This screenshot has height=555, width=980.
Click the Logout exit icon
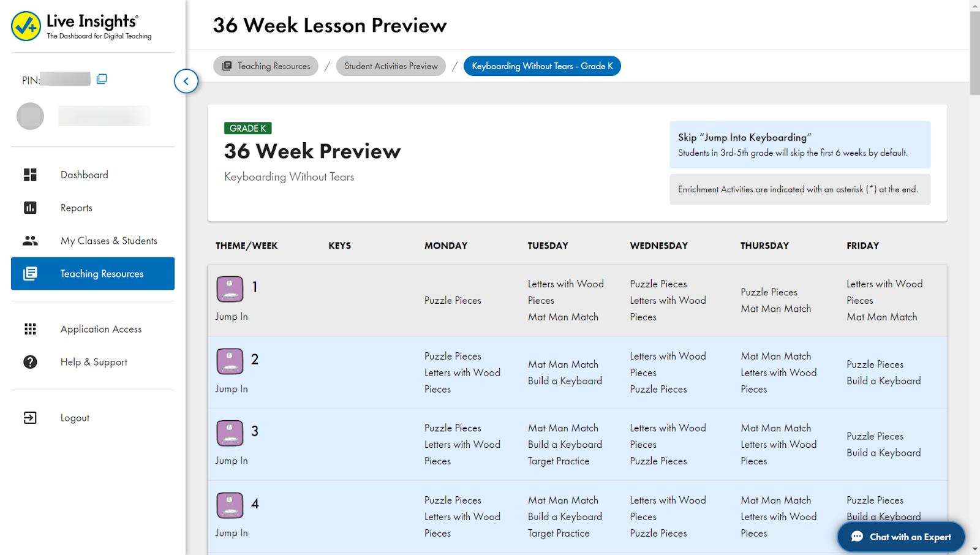coord(30,418)
